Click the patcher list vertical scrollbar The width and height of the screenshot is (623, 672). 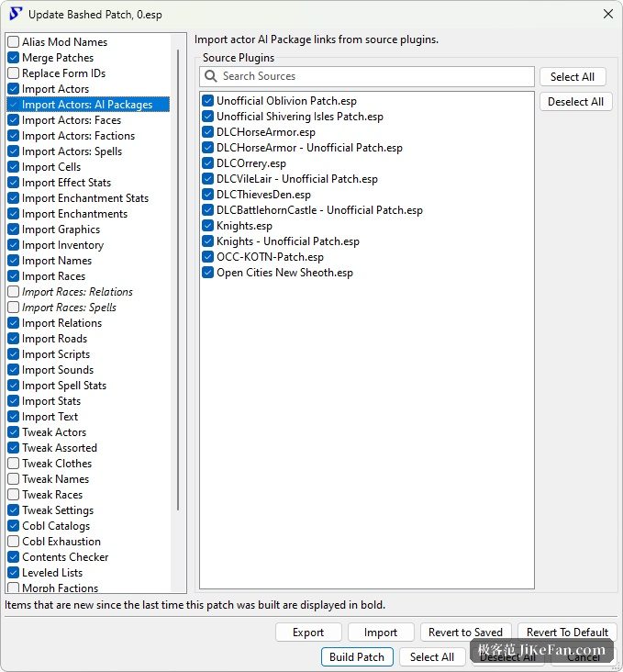point(178,280)
